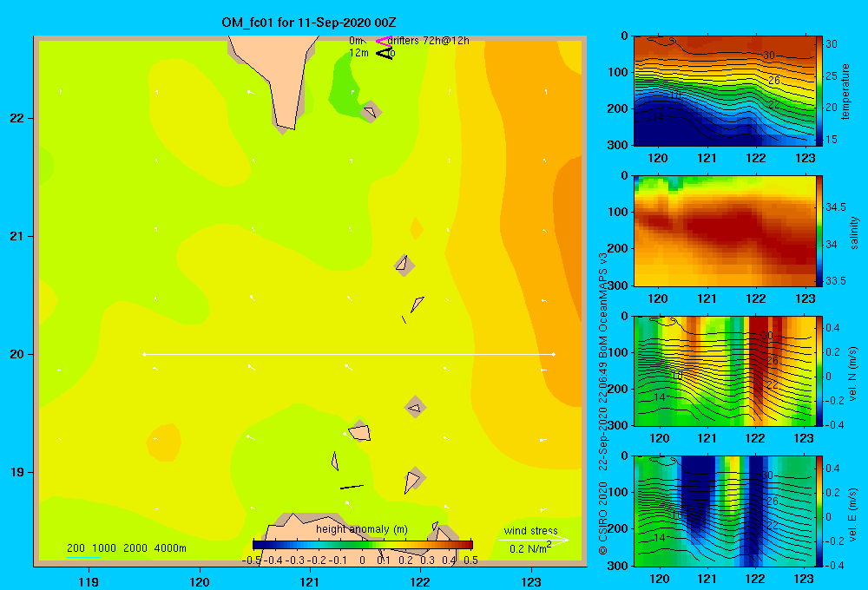The height and width of the screenshot is (590, 868).
Task: Click the 'height anomaly (m)' label
Action: [361, 529]
